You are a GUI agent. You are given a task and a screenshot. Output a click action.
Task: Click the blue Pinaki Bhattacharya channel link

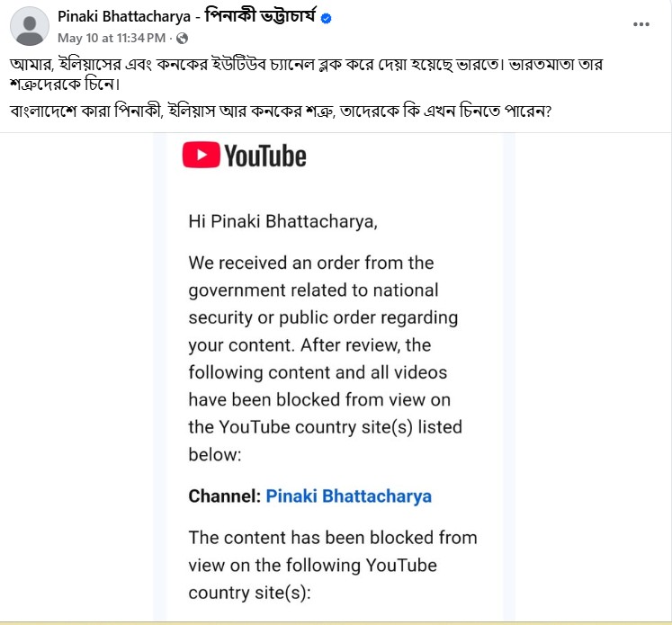(349, 496)
